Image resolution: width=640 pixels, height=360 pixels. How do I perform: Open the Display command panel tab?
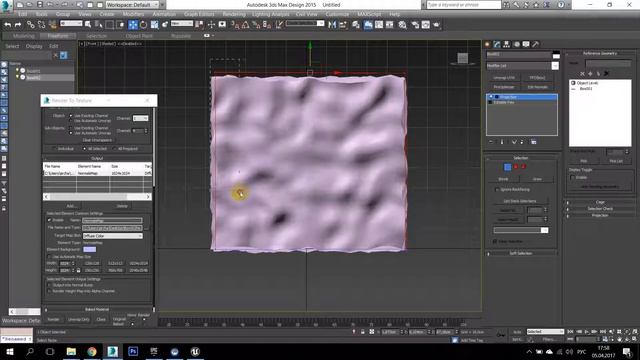(526, 44)
